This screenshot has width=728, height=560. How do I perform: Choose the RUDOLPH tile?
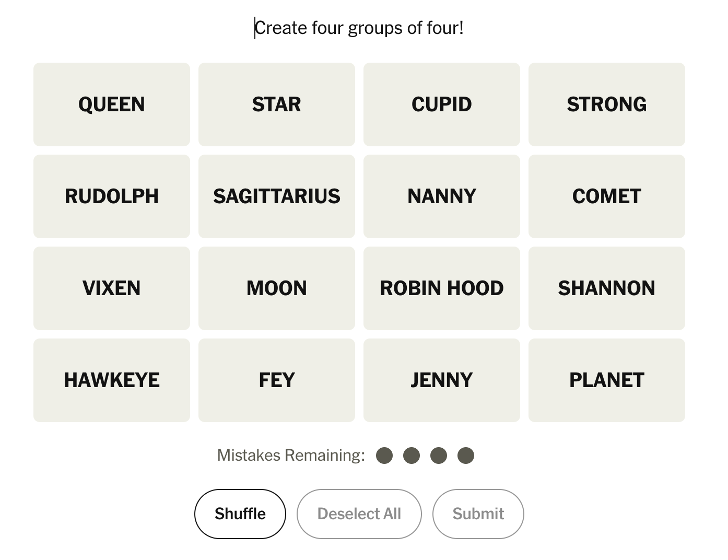[x=112, y=196]
